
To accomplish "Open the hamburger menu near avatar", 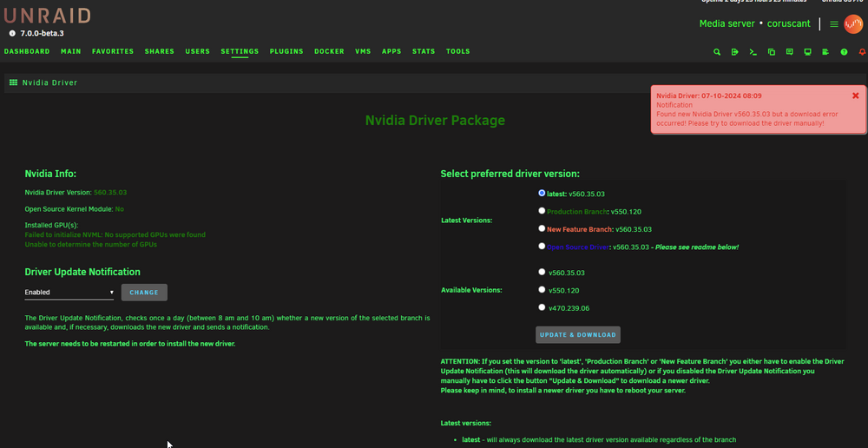I will point(833,24).
